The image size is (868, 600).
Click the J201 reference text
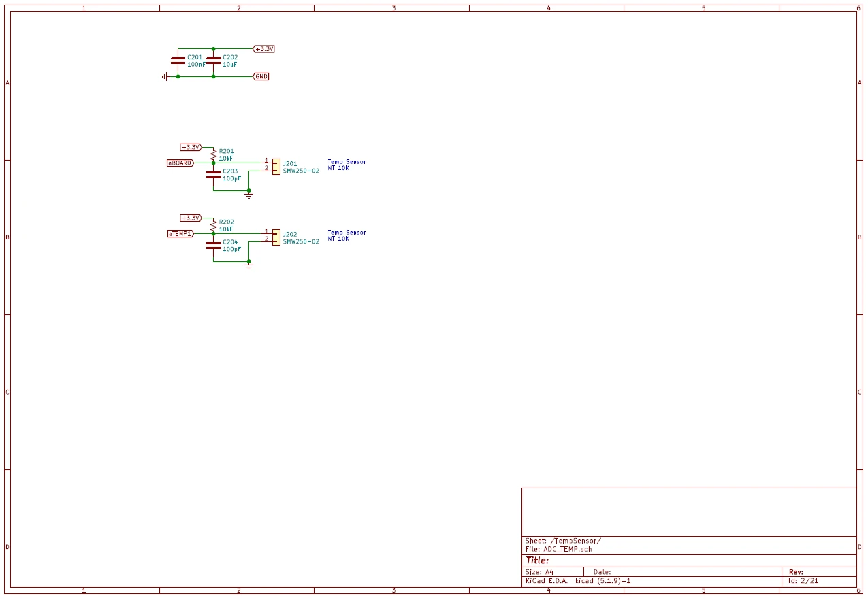click(x=290, y=164)
